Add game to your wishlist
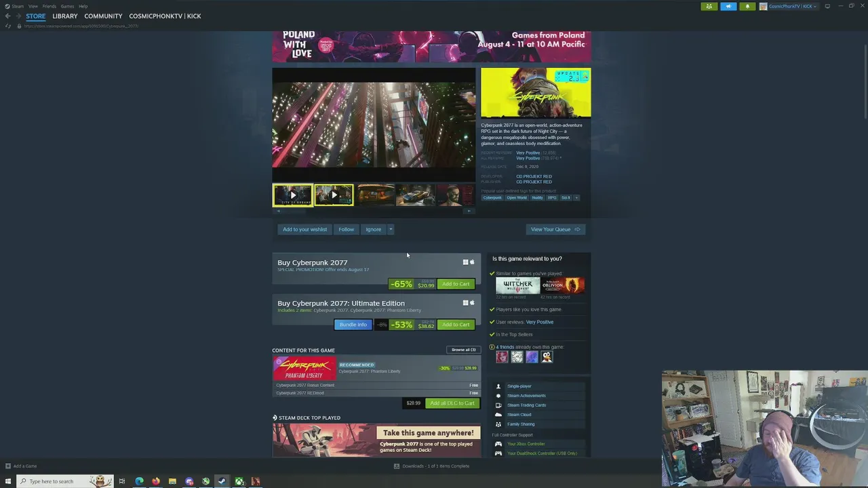The image size is (868, 488). coord(304,229)
